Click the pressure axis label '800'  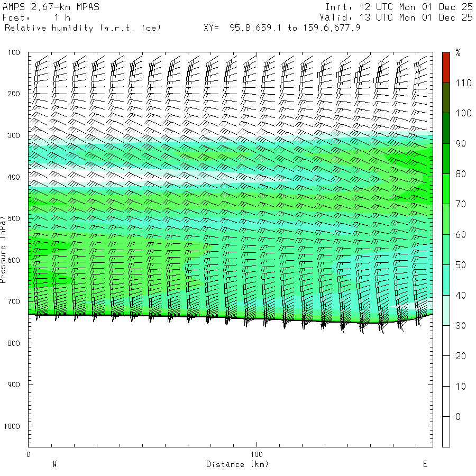(x=14, y=343)
